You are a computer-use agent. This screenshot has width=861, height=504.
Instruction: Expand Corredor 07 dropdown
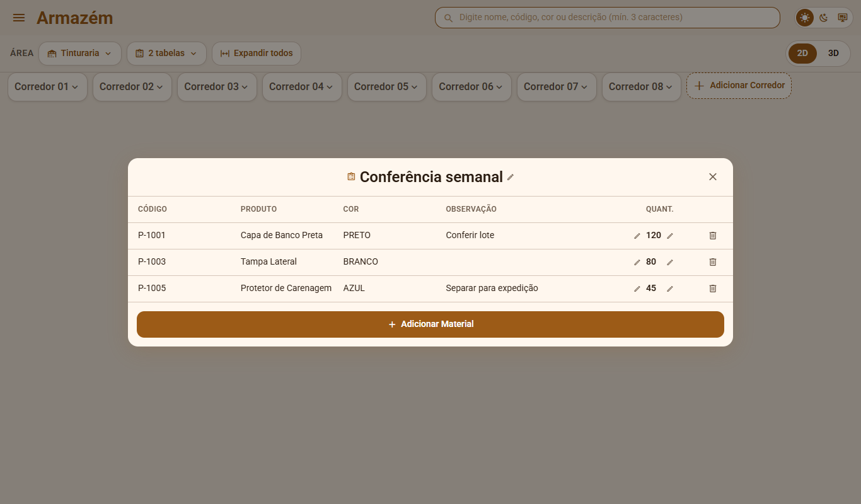tap(557, 87)
